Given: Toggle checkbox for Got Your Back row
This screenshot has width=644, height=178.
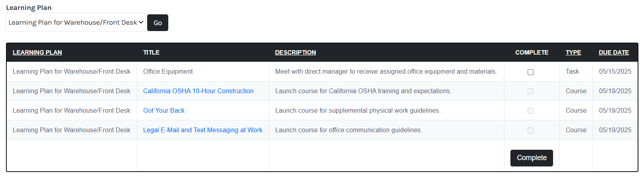Looking at the screenshot, I should 530,111.
